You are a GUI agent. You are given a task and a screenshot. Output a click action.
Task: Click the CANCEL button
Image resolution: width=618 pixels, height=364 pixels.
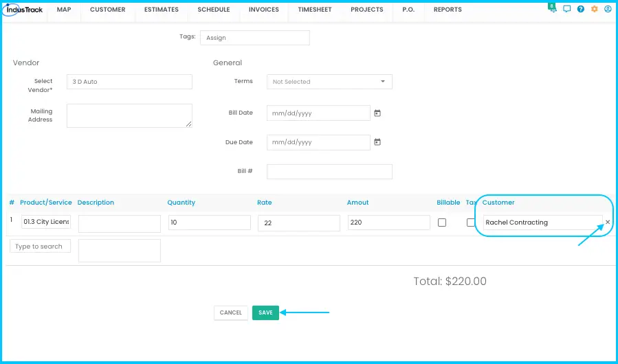[x=230, y=312]
